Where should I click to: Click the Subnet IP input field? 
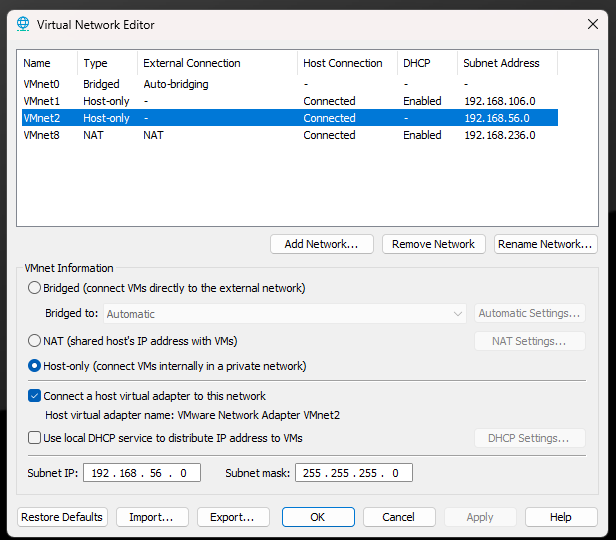click(x=142, y=473)
